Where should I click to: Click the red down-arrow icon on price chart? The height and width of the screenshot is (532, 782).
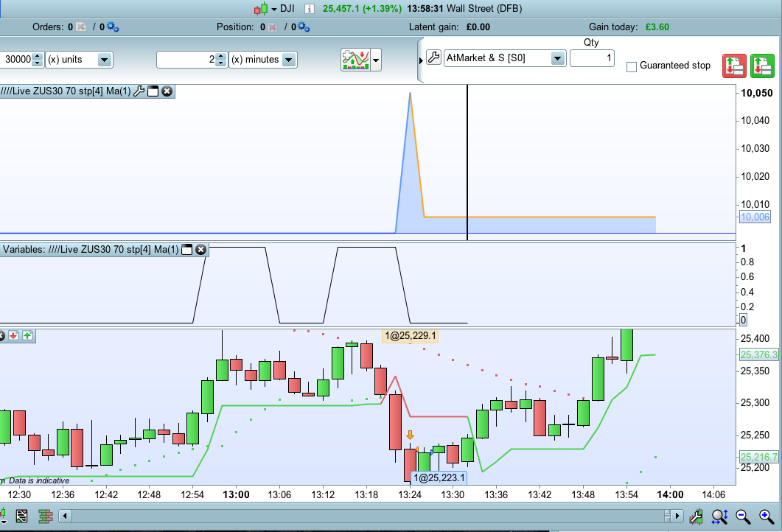click(x=13, y=335)
